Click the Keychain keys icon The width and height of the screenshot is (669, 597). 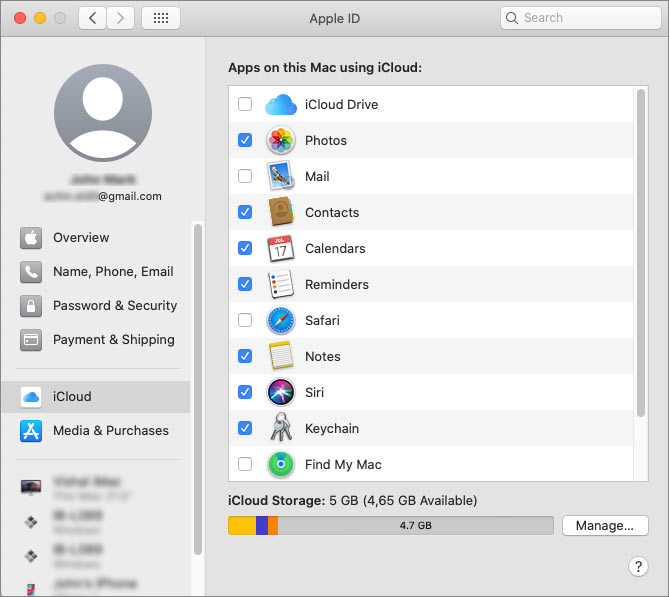coord(281,427)
